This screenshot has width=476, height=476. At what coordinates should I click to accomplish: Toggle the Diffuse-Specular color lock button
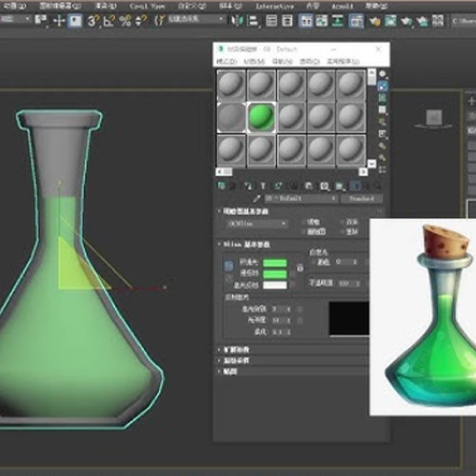pyautogui.click(x=228, y=278)
